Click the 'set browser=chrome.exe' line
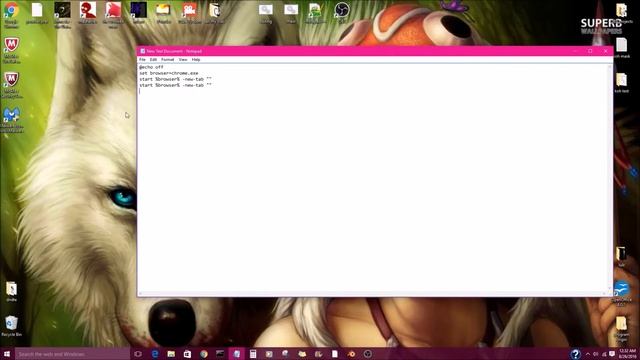 click(169, 73)
